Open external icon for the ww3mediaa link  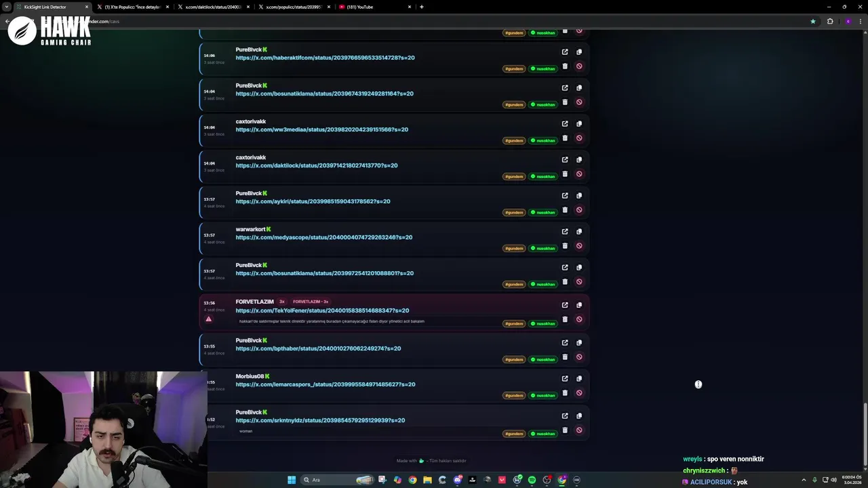[x=565, y=124]
